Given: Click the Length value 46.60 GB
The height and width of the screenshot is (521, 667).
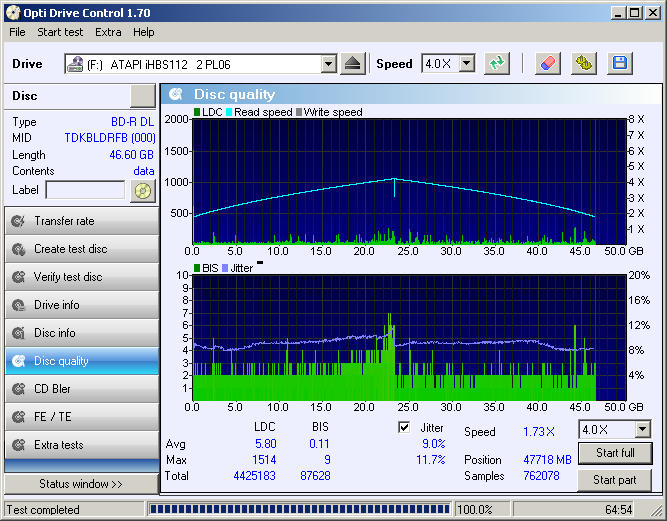Looking at the screenshot, I should (131, 155).
